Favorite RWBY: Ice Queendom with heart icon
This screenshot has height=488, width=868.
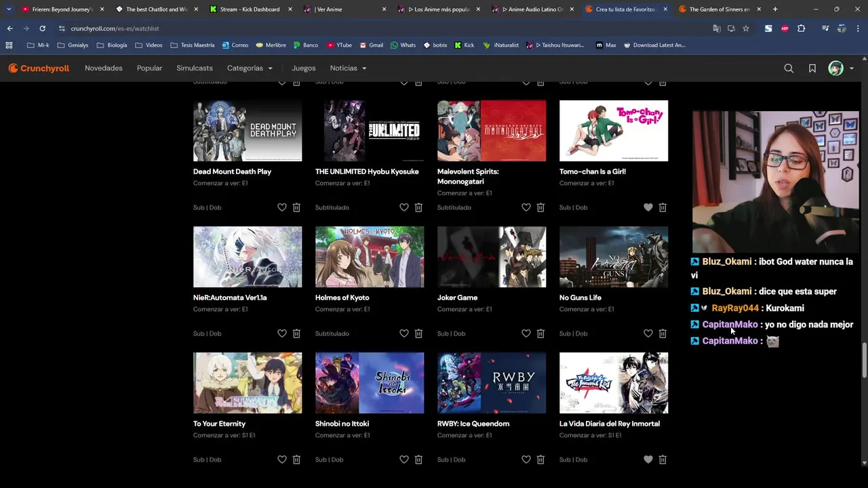(x=526, y=460)
